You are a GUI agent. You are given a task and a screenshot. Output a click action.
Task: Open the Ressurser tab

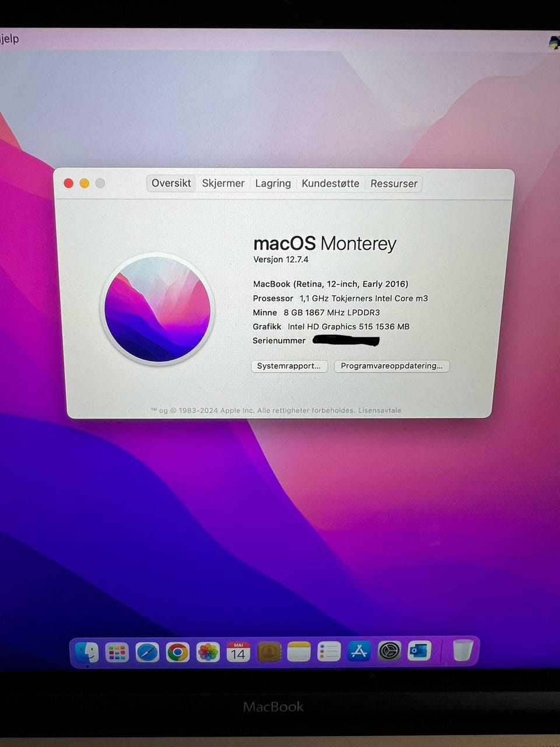coord(394,183)
